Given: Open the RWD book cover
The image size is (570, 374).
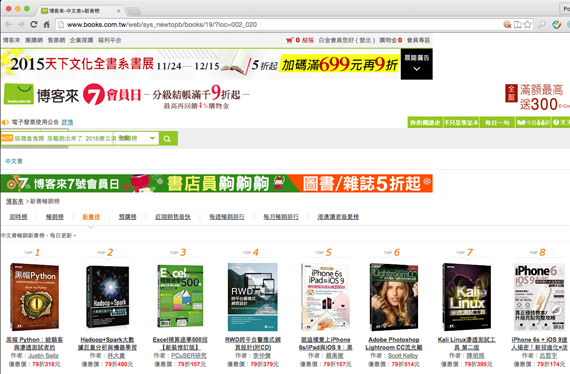Looking at the screenshot, I should click(253, 297).
